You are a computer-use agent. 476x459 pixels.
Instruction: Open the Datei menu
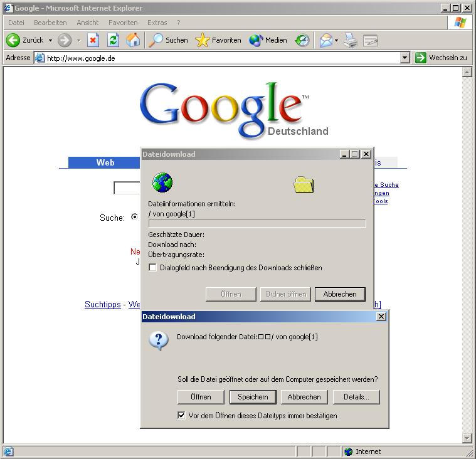pos(16,23)
